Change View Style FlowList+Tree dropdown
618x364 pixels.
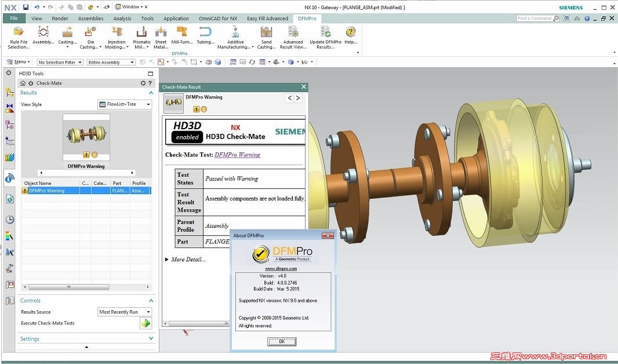(x=125, y=104)
